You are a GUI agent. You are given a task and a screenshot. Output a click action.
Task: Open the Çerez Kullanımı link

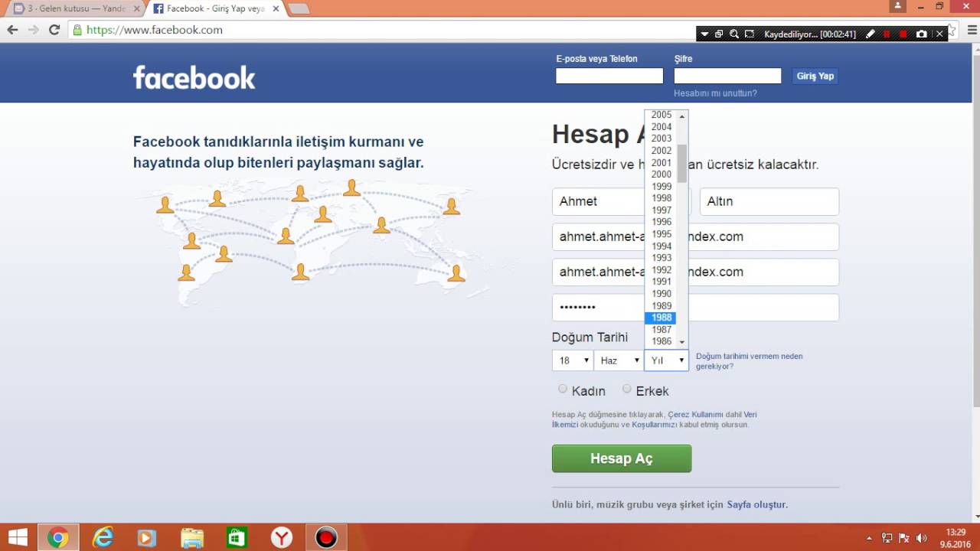(695, 414)
